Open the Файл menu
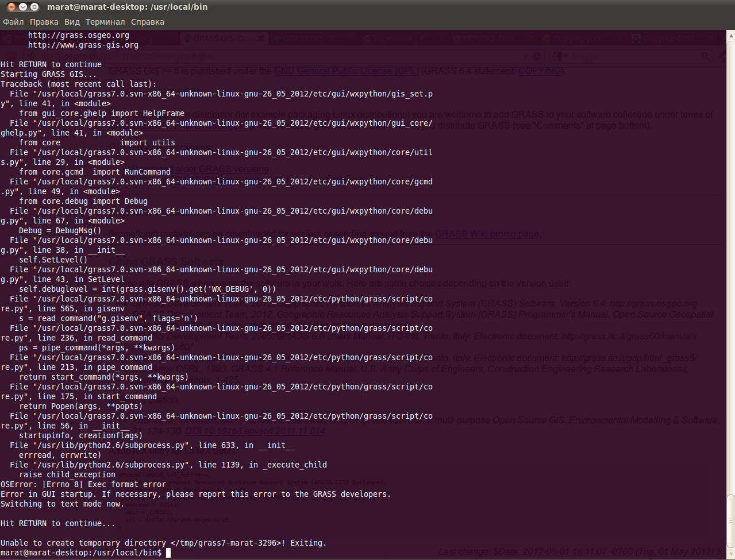This screenshot has height=560, width=735. click(x=13, y=22)
